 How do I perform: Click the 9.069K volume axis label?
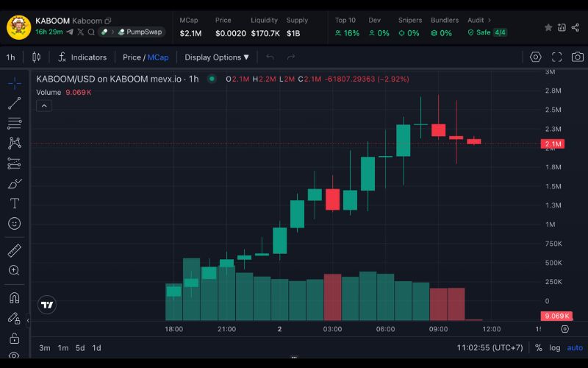click(556, 316)
